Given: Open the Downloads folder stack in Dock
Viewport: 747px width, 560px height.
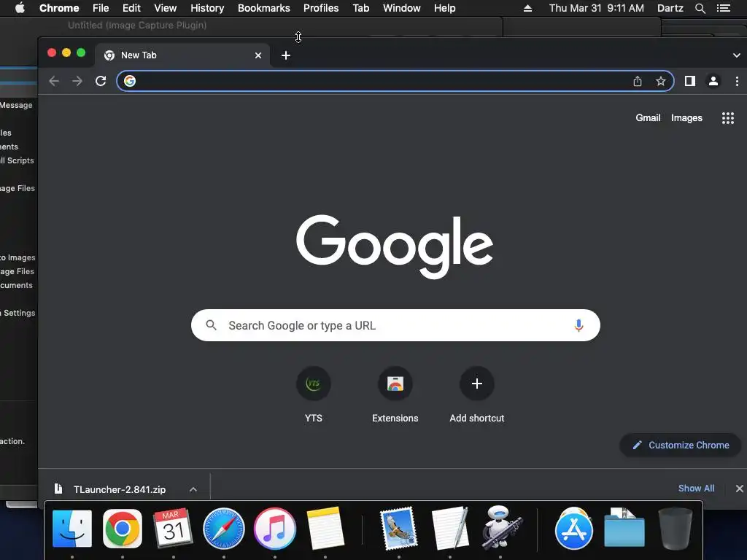Looking at the screenshot, I should point(624,529).
